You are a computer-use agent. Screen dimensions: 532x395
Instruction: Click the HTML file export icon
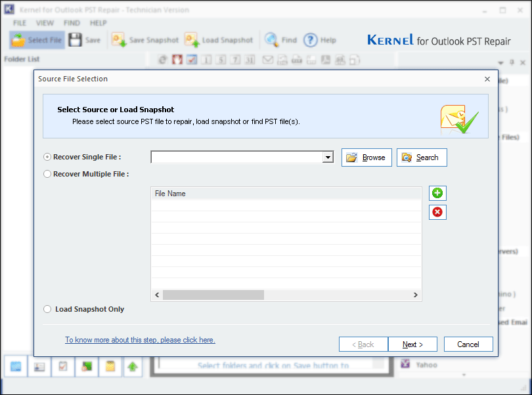tap(340, 60)
